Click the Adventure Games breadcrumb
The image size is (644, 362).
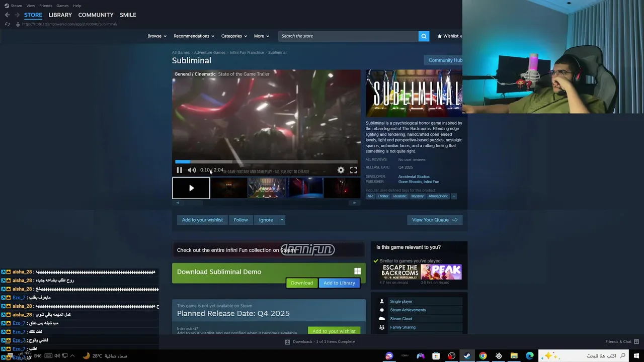pos(210,52)
